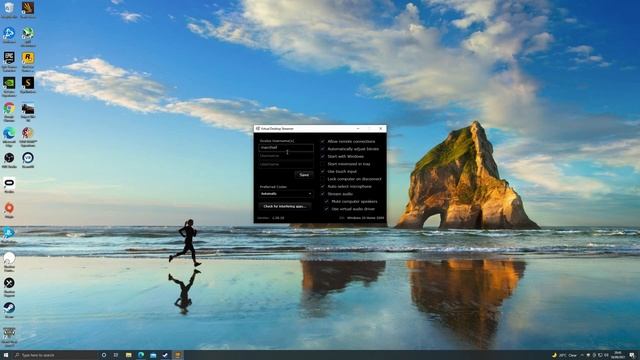Click the taskbar search box
640x360 pixels.
point(56,355)
